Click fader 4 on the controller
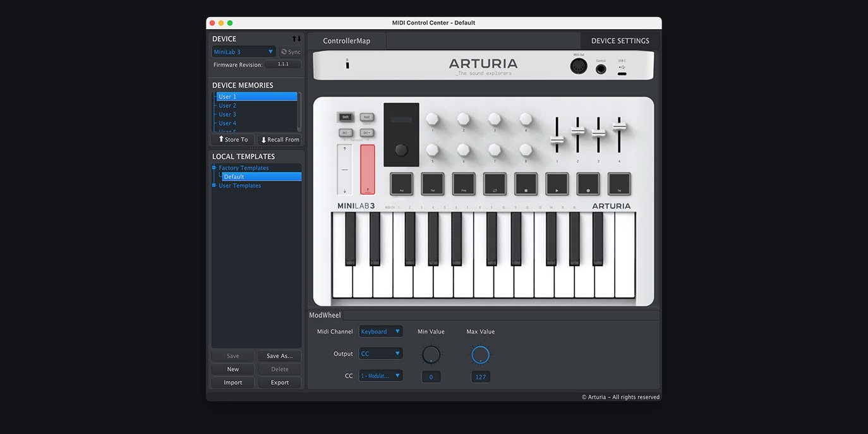 [x=619, y=126]
